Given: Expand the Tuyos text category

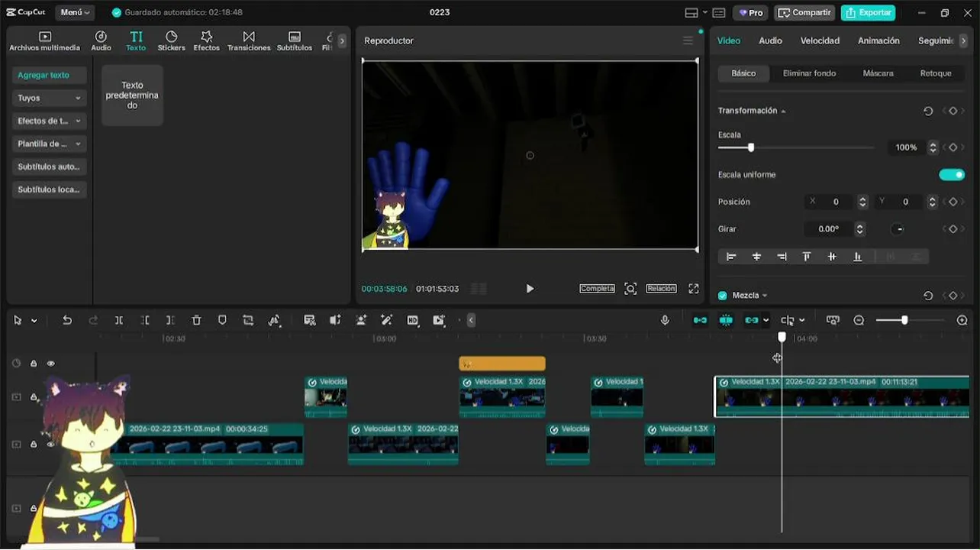Looking at the screenshot, I should click(50, 98).
